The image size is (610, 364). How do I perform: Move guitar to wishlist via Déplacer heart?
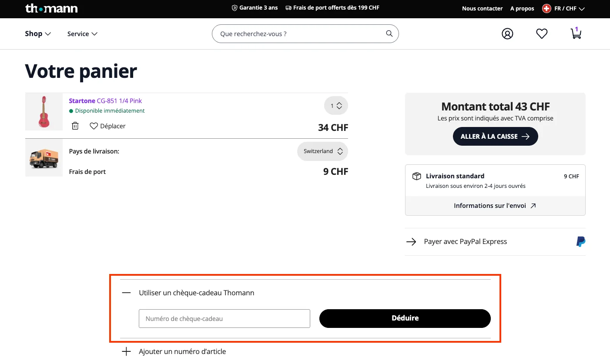point(107,126)
